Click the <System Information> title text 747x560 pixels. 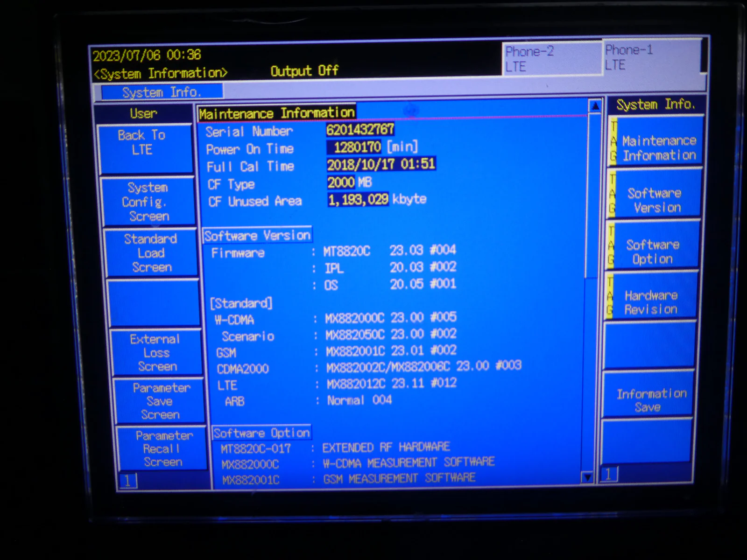tap(161, 73)
